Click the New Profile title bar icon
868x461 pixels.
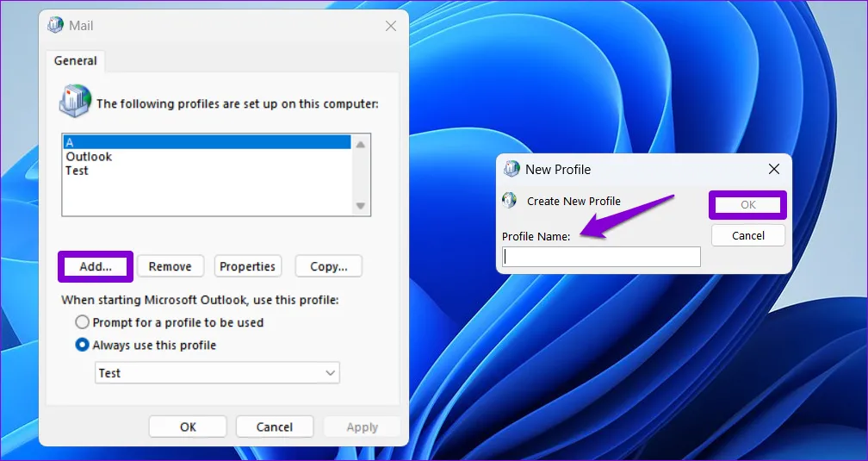pos(512,169)
